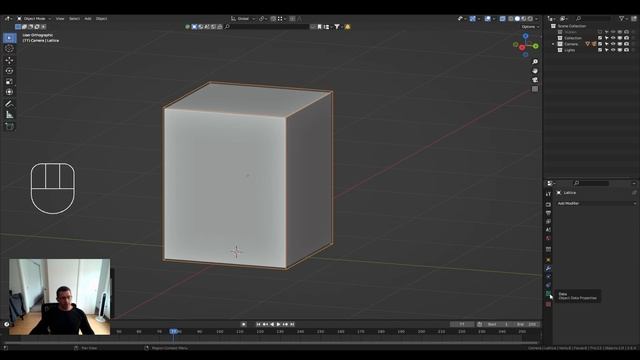Click the End frame field
This screenshot has height=360, width=640.
[527, 324]
